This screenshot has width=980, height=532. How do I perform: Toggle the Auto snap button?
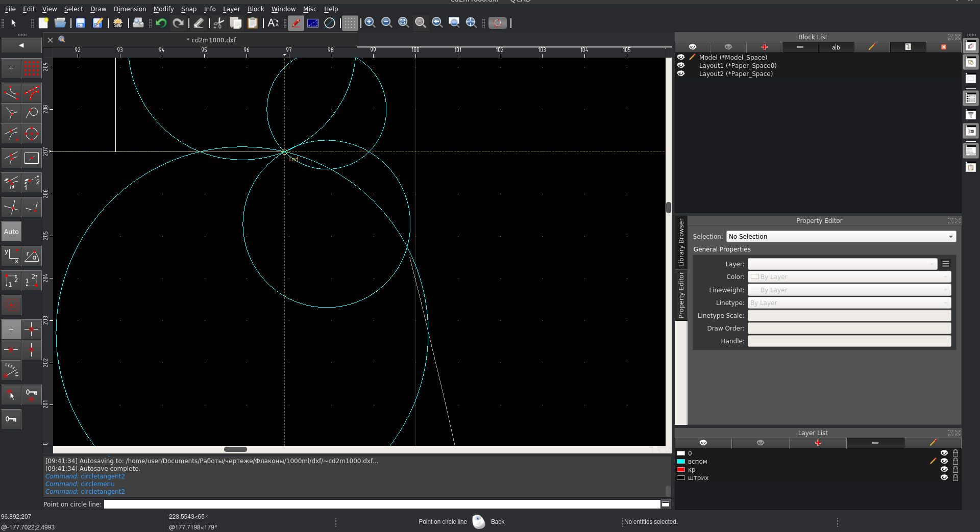click(x=11, y=232)
